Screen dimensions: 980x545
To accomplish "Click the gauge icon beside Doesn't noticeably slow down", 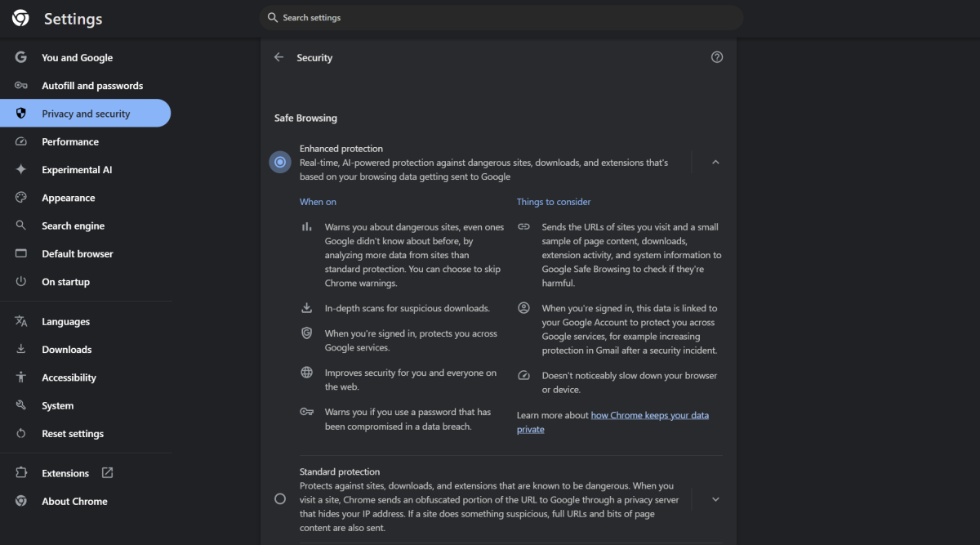I will (523, 376).
